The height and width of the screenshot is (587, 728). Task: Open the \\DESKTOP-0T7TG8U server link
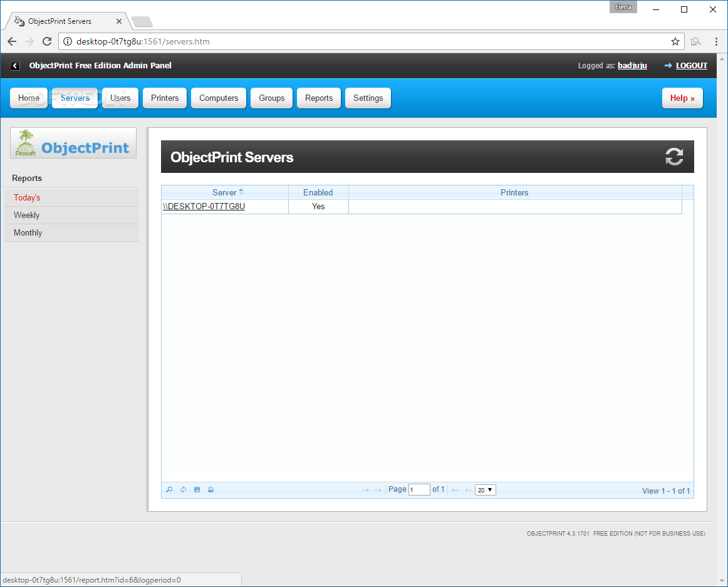point(204,206)
